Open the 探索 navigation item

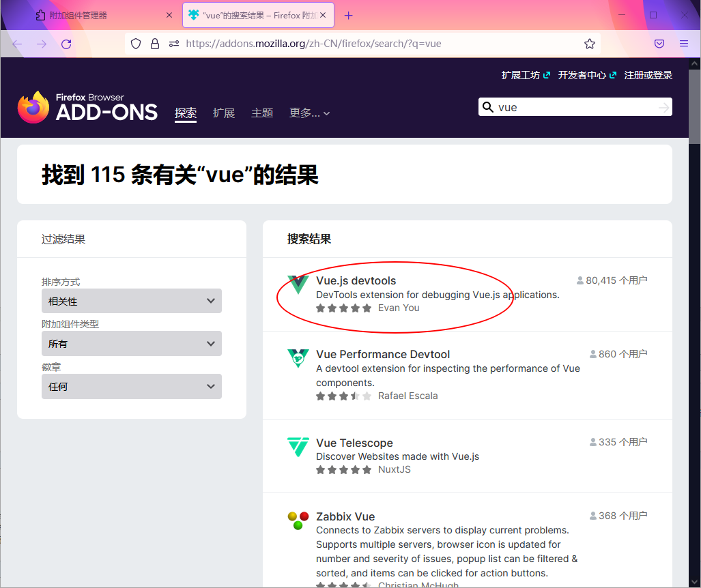coord(186,113)
